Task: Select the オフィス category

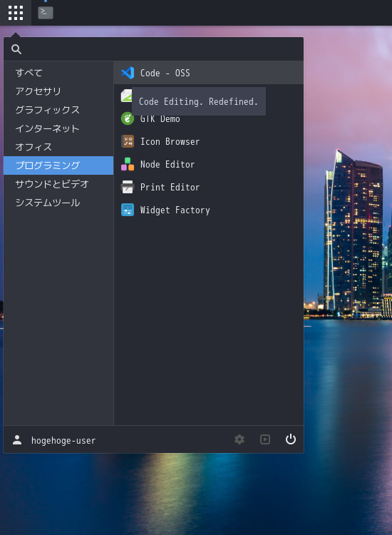Action: (x=58, y=147)
